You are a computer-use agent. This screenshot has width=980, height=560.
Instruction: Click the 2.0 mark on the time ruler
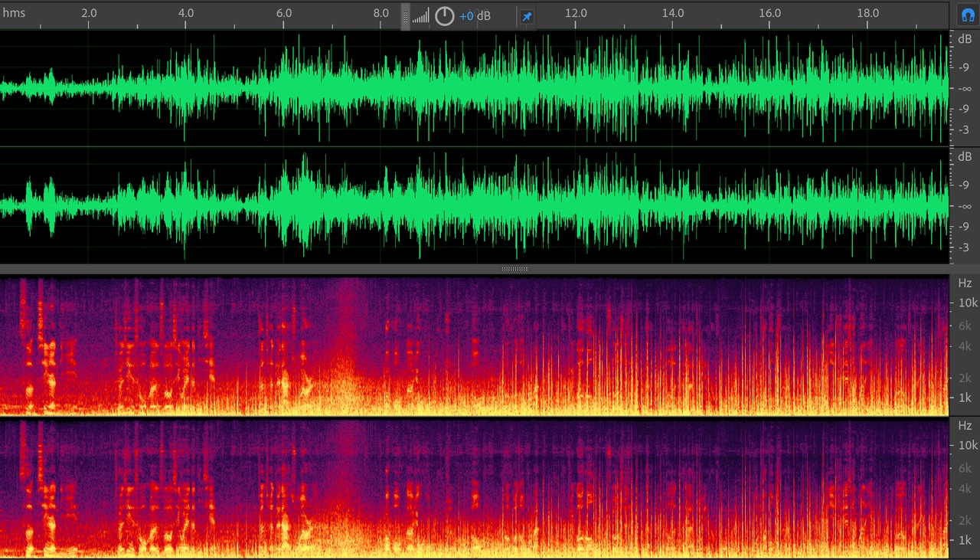click(89, 13)
